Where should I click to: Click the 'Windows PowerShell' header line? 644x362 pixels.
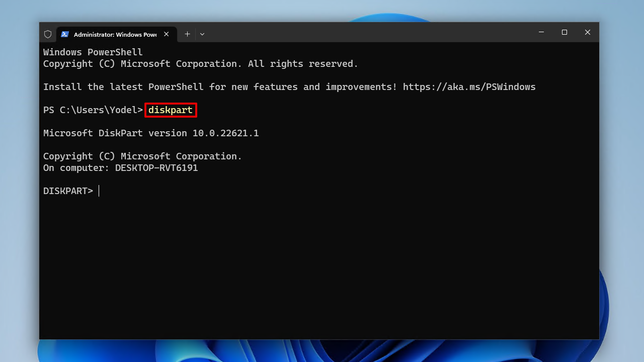click(x=93, y=52)
